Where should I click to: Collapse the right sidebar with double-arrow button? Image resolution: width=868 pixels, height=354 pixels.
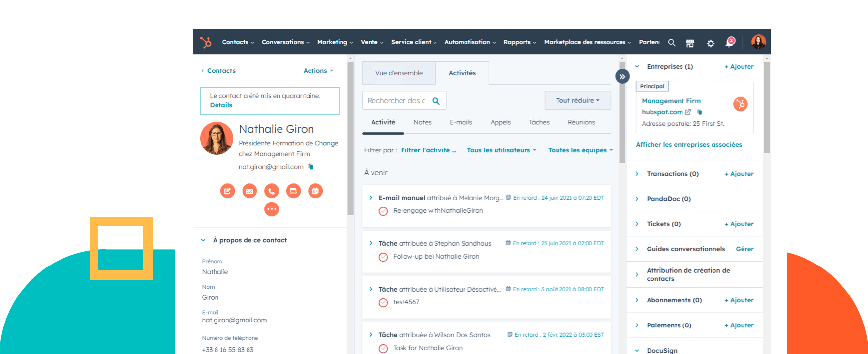[x=622, y=76]
